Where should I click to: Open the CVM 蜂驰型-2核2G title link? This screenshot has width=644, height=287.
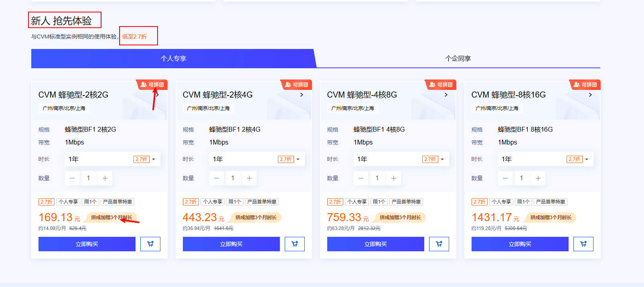[x=73, y=95]
